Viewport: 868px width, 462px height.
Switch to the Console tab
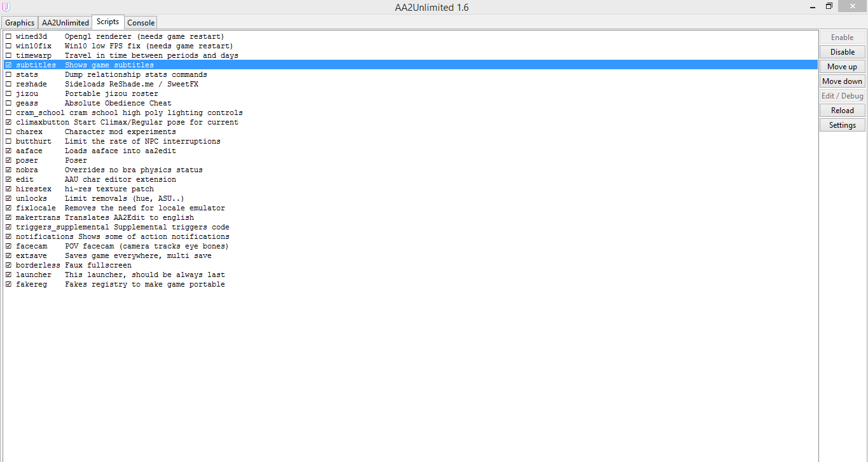pyautogui.click(x=141, y=22)
